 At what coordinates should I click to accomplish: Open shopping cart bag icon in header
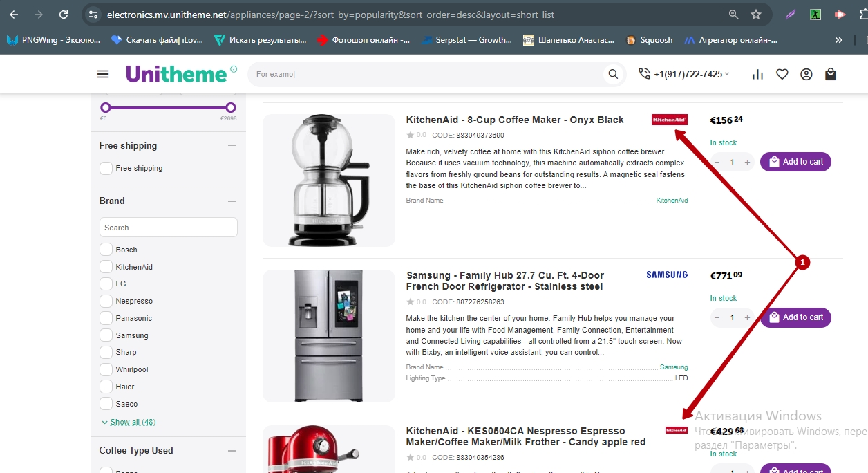[x=831, y=74]
